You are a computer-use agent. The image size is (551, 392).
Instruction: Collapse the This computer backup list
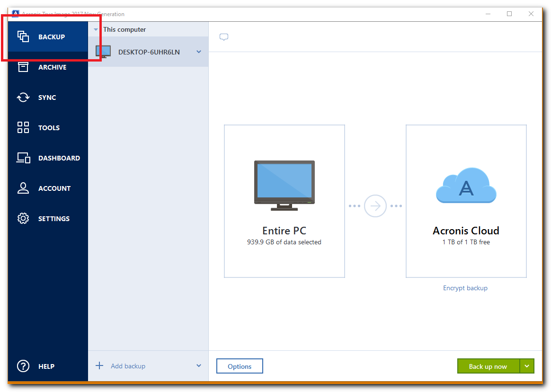(96, 29)
